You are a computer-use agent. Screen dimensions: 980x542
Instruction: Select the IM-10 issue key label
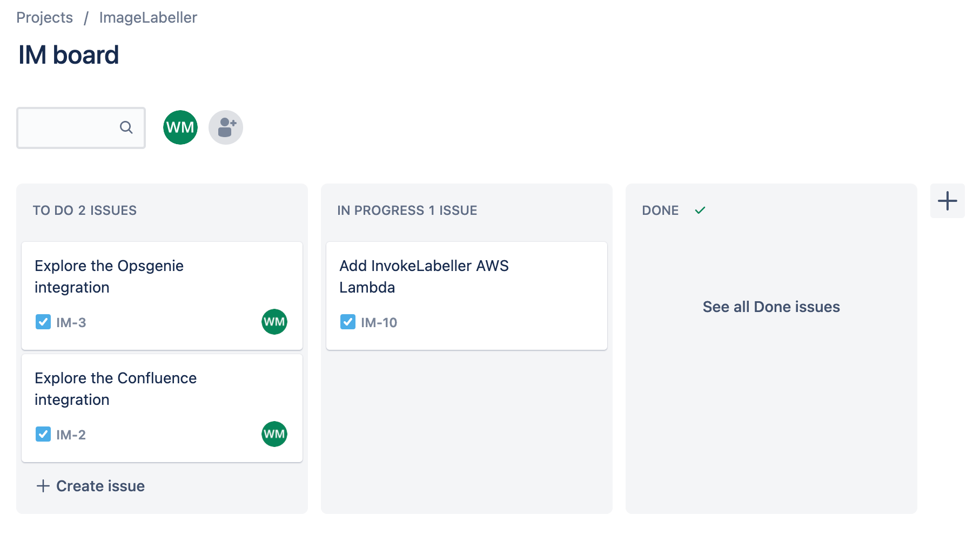point(379,322)
